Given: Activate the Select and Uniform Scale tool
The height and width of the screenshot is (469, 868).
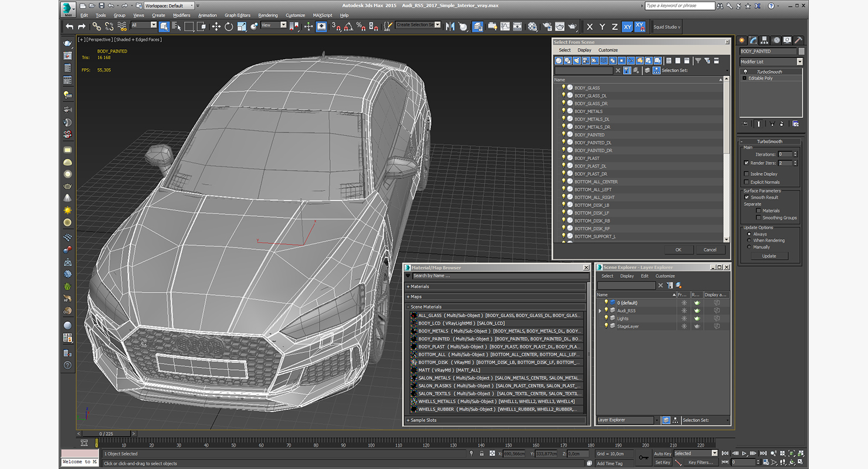Looking at the screenshot, I should tap(241, 26).
